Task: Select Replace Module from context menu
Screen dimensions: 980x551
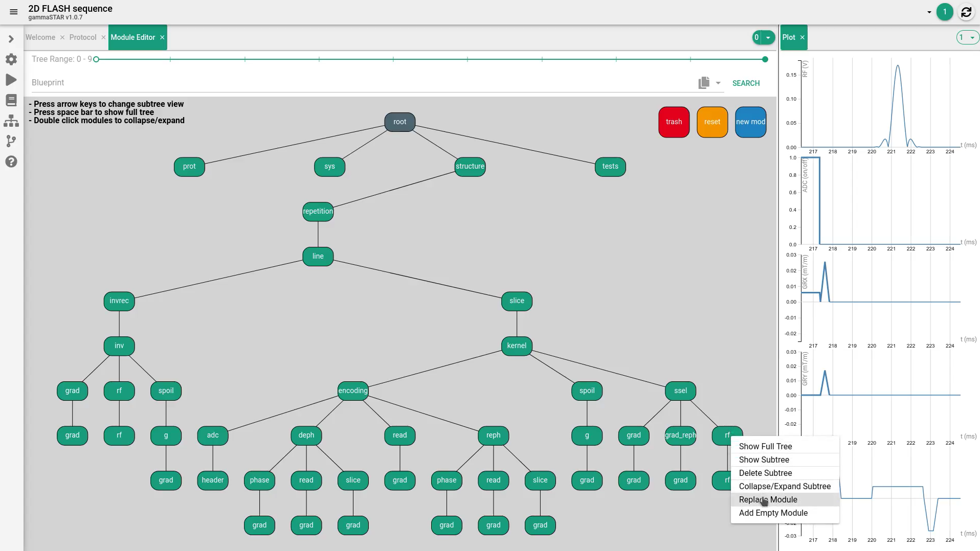Action: coord(768,500)
